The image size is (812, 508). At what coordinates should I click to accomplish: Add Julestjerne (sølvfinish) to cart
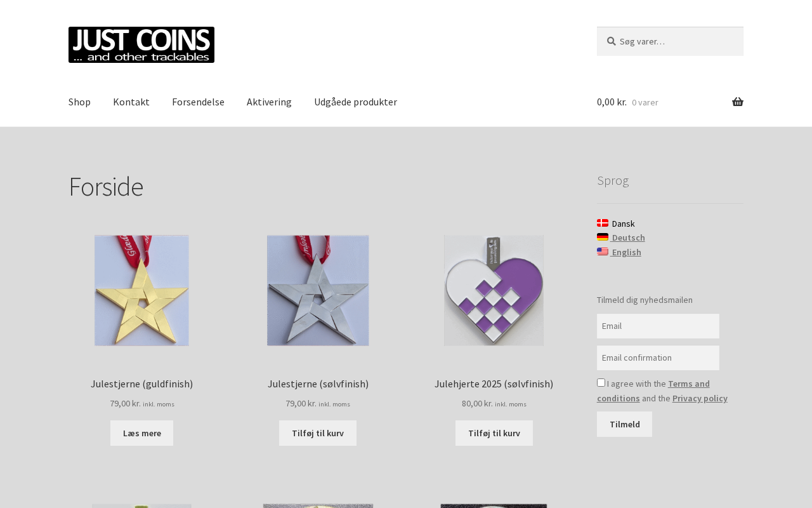click(x=318, y=433)
